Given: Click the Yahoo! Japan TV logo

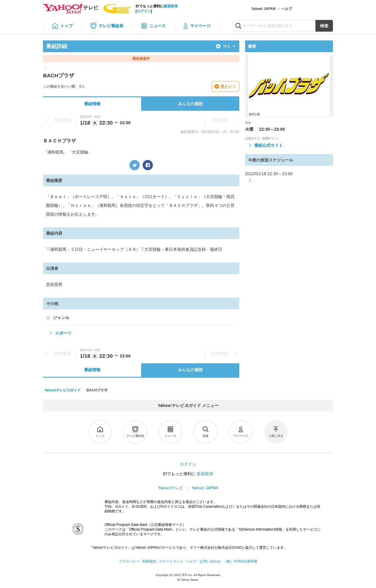Looking at the screenshot, I should coord(70,8).
